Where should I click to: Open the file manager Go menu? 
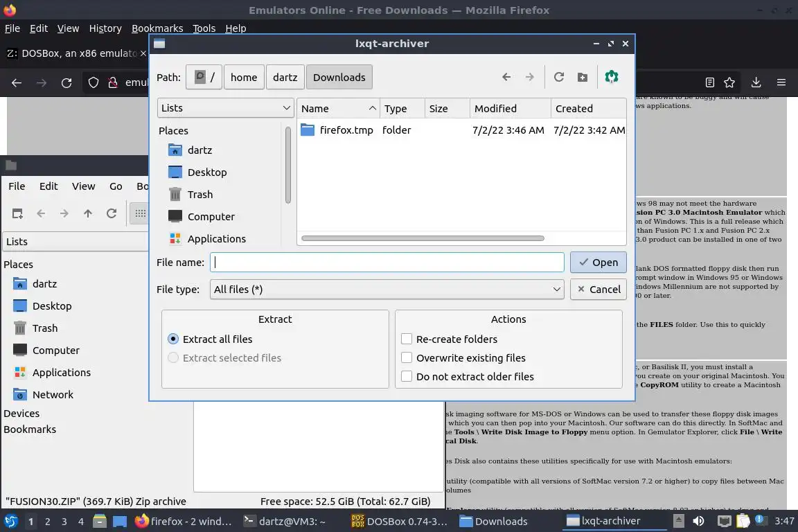pos(116,186)
